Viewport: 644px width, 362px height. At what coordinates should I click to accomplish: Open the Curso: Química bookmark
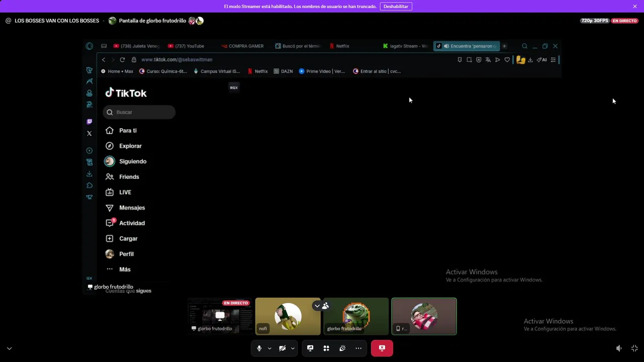click(x=163, y=71)
